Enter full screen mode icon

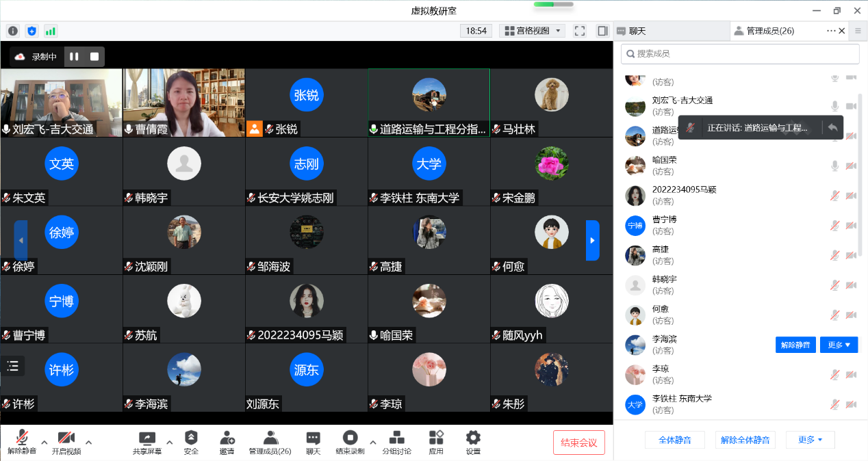pos(580,31)
